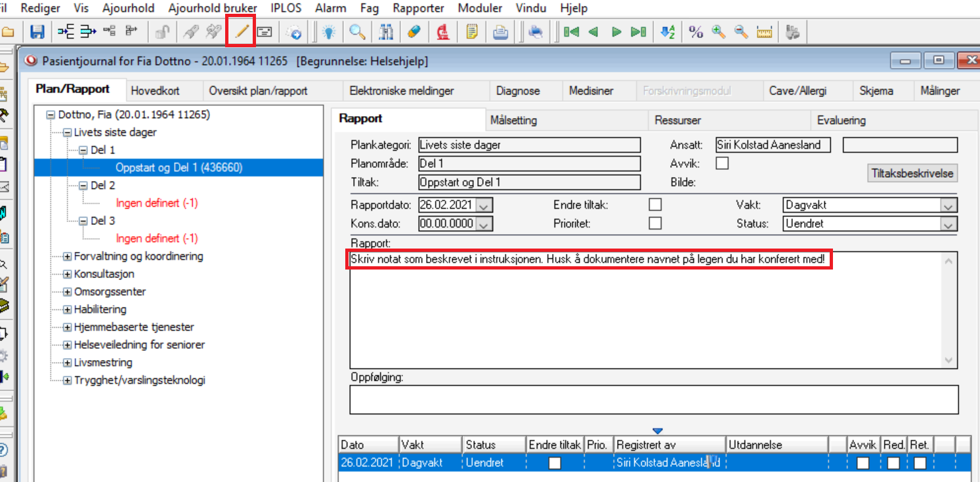The image size is (980, 482).
Task: Expand the Trygghet/varslingsteknologi node
Action: (x=67, y=380)
